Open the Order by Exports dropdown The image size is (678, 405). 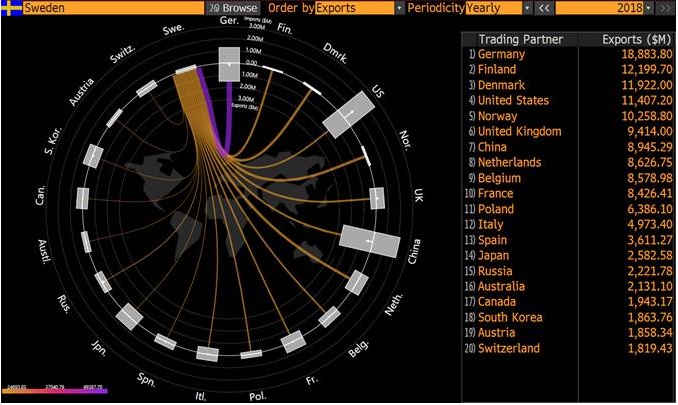click(355, 8)
